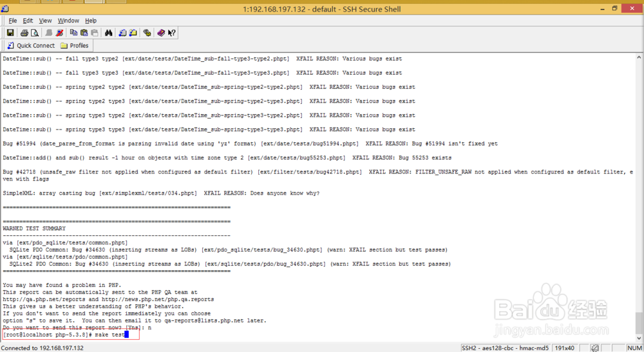Click the Disconnect toolbar icon
This screenshot has width=644, height=352.
(x=59, y=32)
